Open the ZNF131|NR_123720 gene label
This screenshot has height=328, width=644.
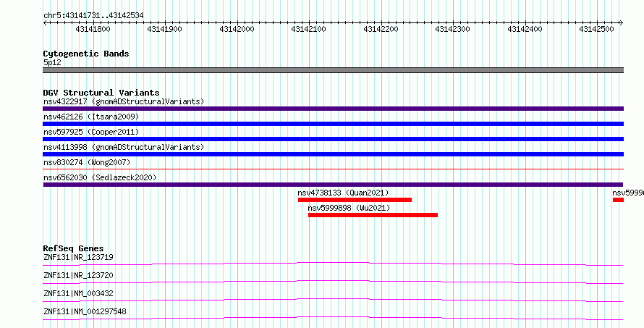78,275
